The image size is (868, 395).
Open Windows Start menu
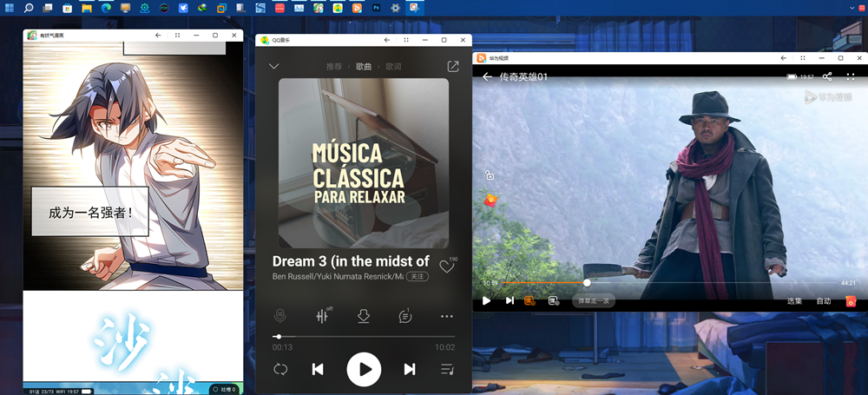click(x=10, y=8)
